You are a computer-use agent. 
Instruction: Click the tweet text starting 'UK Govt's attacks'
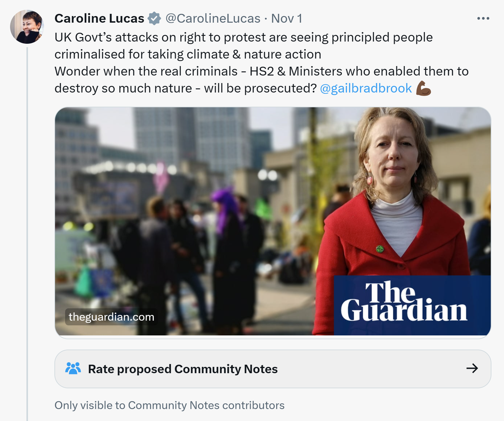coord(244,46)
